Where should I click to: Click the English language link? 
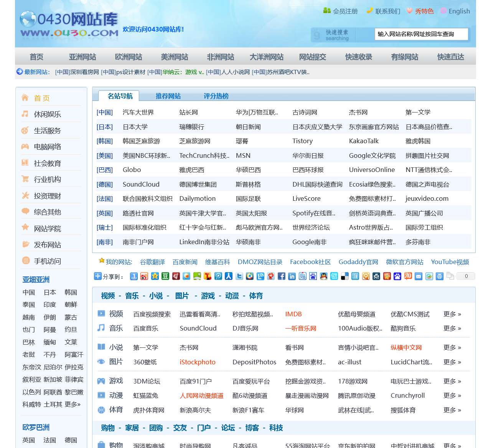click(x=459, y=11)
